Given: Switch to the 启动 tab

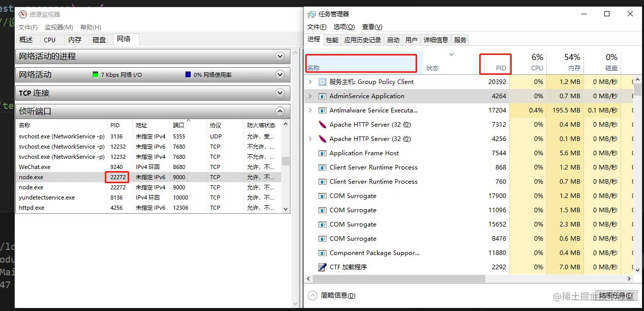Looking at the screenshot, I should [x=393, y=40].
